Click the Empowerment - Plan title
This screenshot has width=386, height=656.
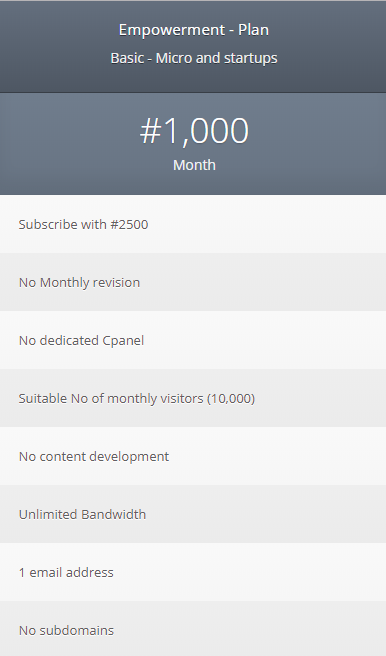coord(194,30)
